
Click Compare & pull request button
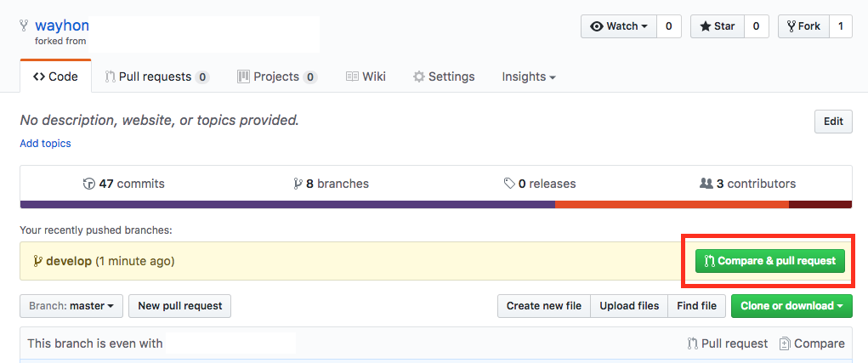770,261
